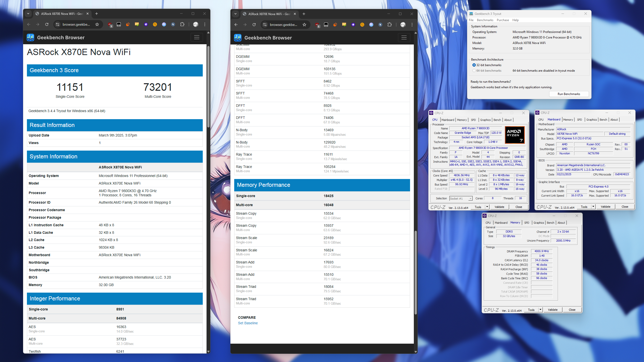Click Validate in CPU-Z CPU window
The width and height of the screenshot is (644, 362).
click(499, 207)
